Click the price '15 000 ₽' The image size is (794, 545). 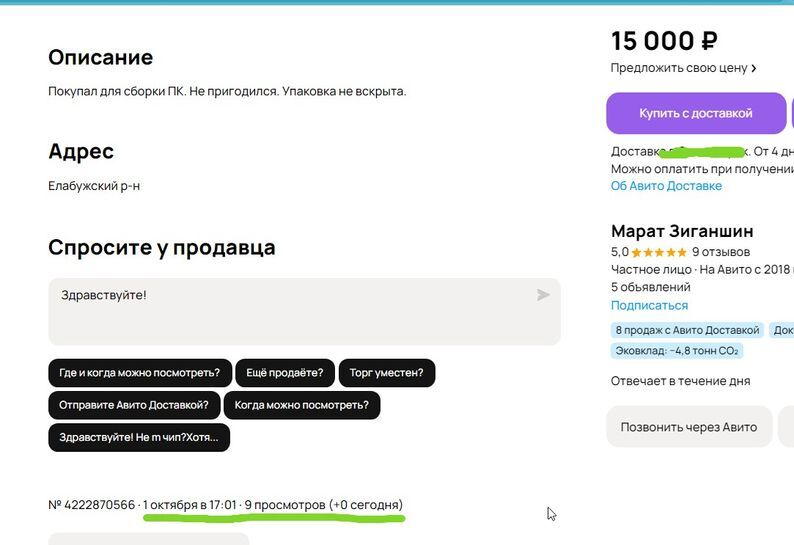coord(664,41)
